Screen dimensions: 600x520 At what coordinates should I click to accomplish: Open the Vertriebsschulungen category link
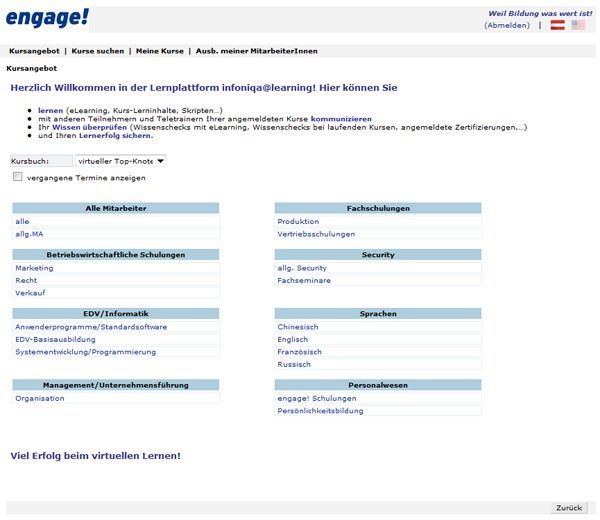click(316, 234)
